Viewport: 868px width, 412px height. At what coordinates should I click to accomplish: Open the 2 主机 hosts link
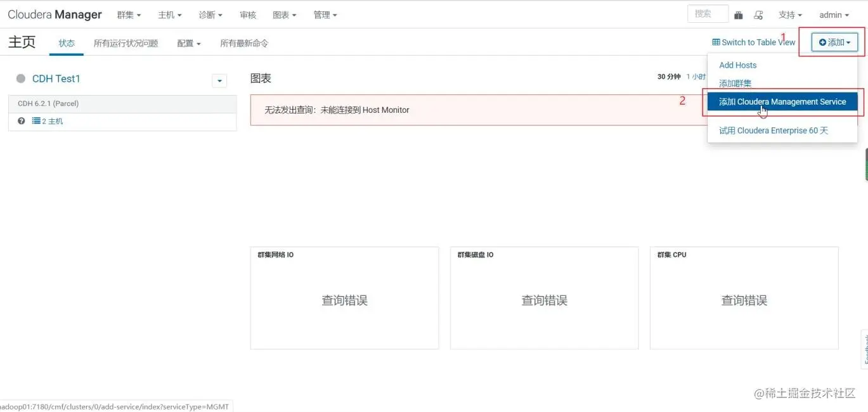48,121
